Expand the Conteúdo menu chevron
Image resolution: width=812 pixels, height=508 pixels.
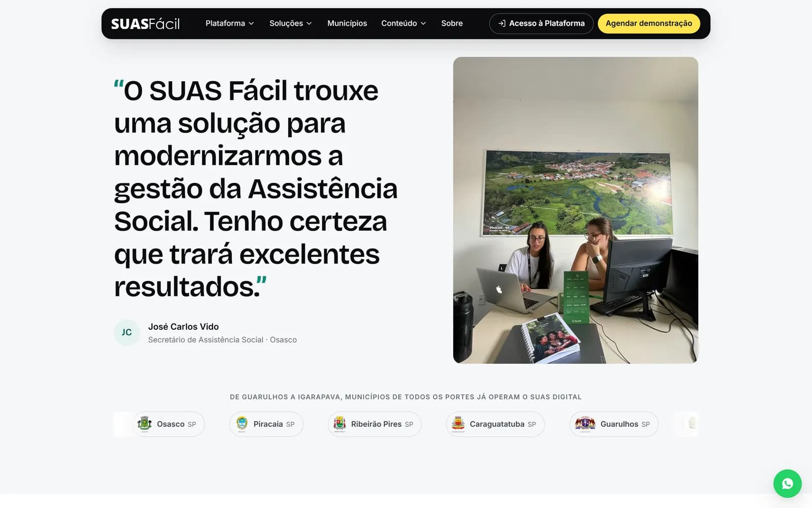(423, 23)
